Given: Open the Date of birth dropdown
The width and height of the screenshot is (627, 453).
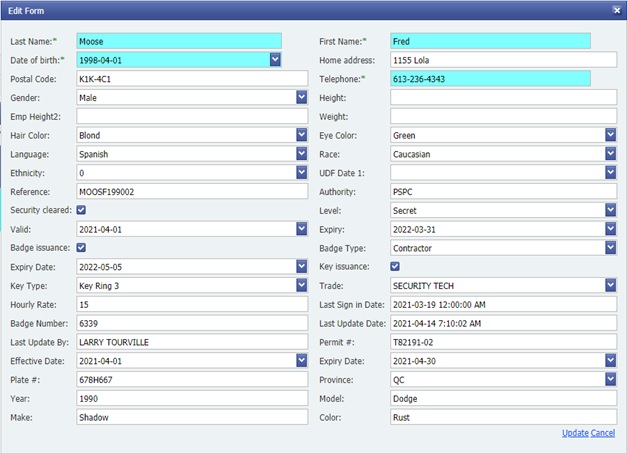Looking at the screenshot, I should (x=275, y=60).
